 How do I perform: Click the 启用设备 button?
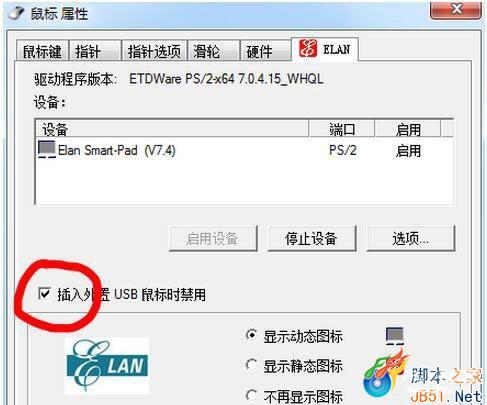pos(213,238)
